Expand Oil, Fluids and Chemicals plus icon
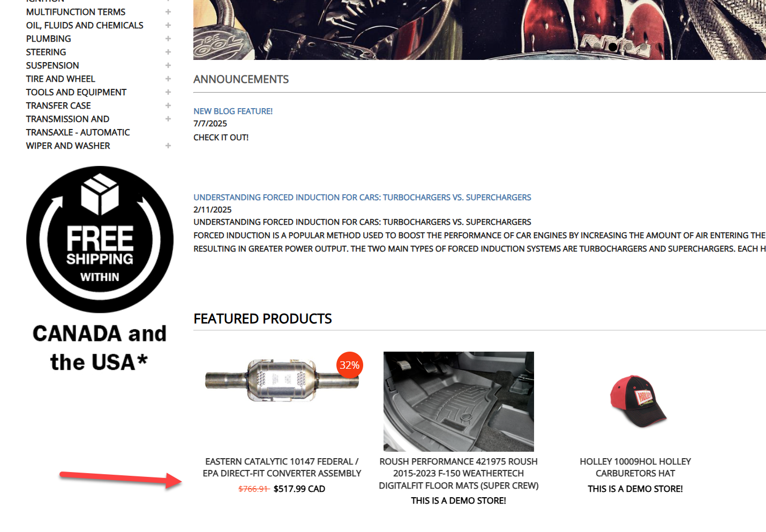Viewport: 766px width, 532px height. click(168, 25)
